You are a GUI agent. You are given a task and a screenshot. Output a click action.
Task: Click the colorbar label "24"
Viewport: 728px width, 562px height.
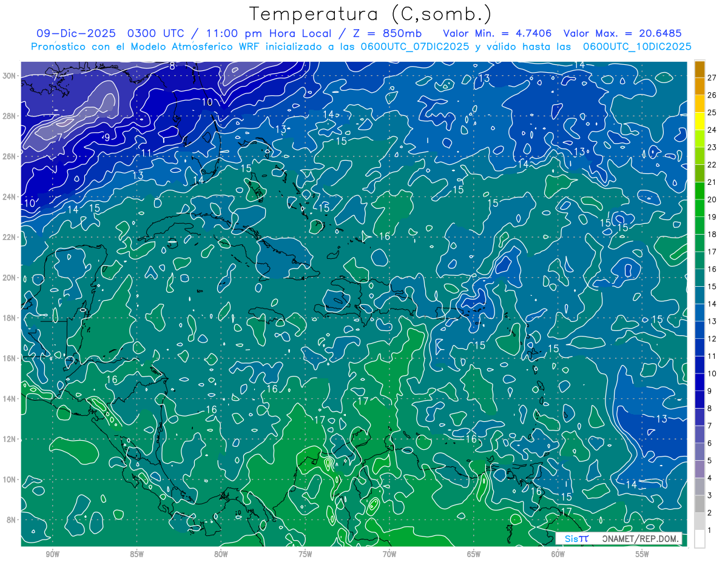[x=712, y=129]
